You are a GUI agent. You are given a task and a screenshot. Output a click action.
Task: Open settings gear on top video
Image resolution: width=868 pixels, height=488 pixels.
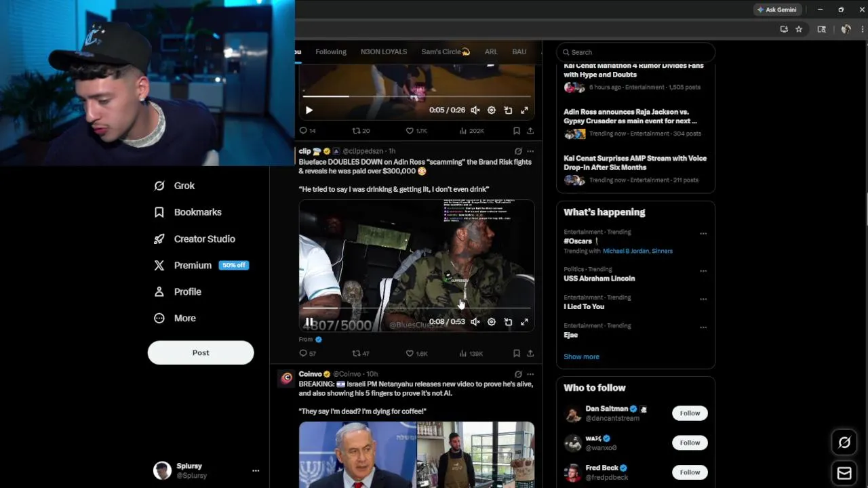[492, 110]
